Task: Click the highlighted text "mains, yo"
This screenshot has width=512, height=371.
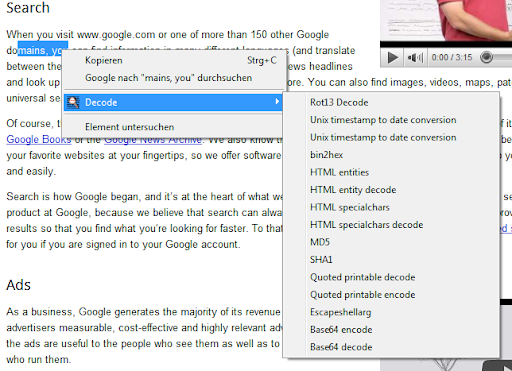Action: click(x=43, y=50)
